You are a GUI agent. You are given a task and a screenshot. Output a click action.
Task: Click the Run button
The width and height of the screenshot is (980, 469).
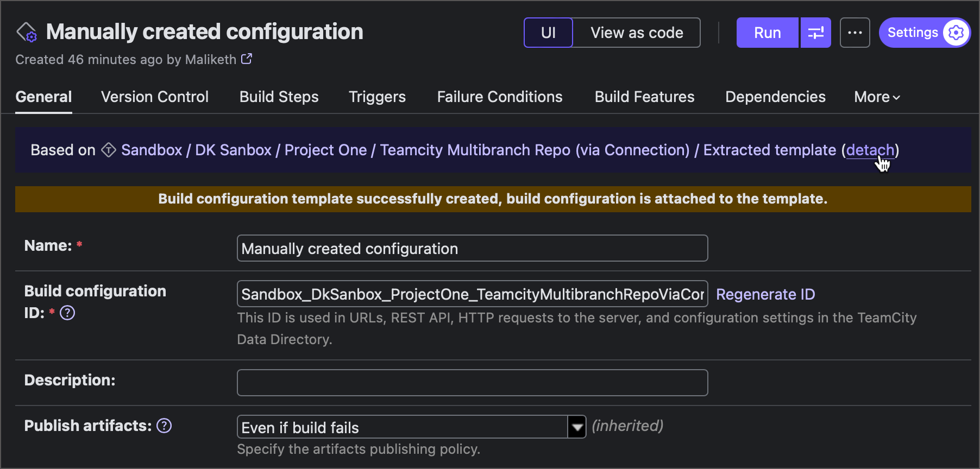click(x=767, y=33)
